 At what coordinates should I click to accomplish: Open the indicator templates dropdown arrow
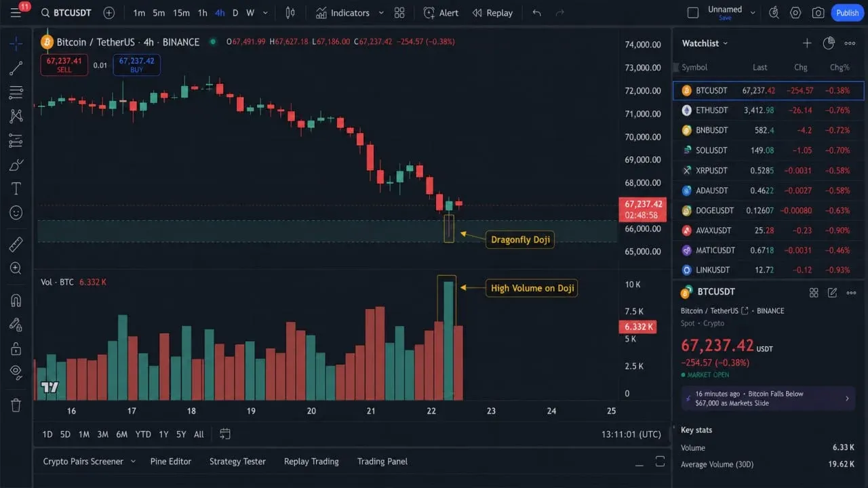pos(380,13)
